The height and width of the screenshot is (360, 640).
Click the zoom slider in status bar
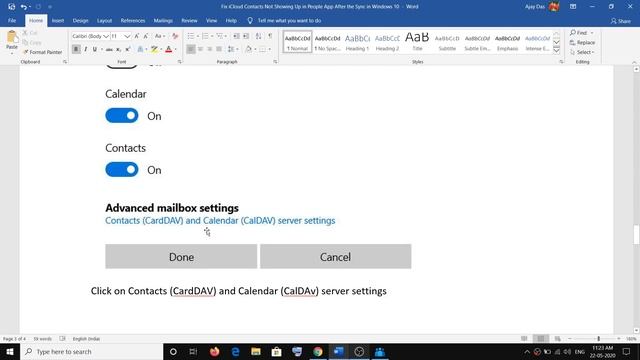point(598,339)
